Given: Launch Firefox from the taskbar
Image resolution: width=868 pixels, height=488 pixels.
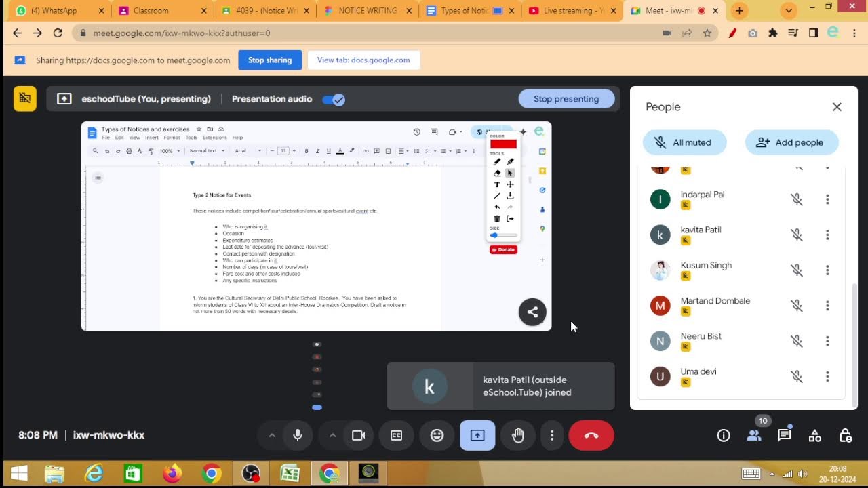Looking at the screenshot, I should tap(172, 473).
